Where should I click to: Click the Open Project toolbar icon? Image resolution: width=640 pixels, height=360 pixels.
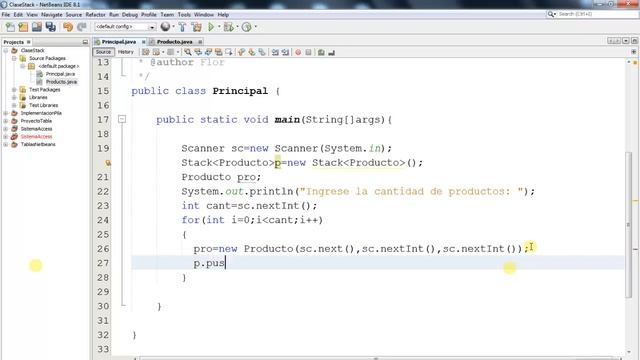(37, 27)
